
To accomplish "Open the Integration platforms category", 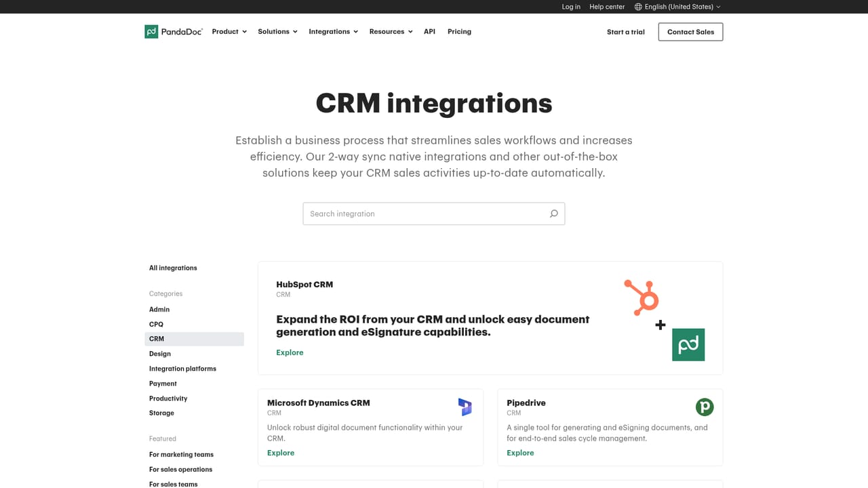I will click(182, 369).
